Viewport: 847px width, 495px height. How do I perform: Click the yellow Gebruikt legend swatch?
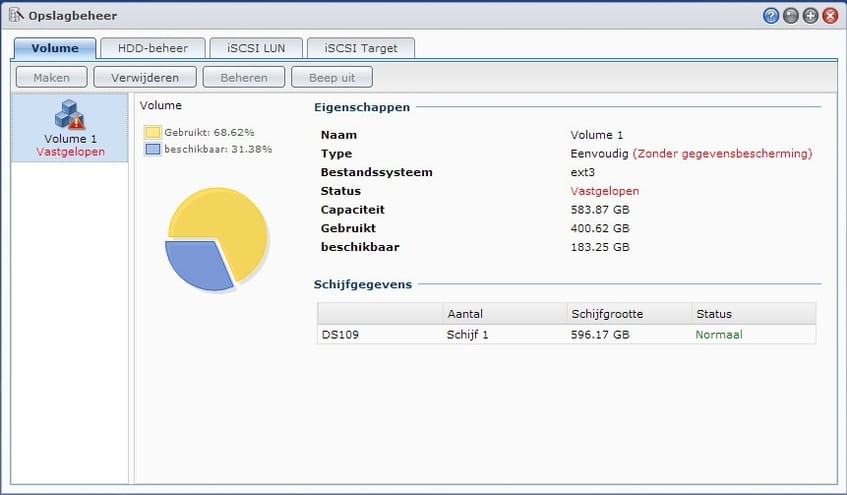click(x=152, y=132)
